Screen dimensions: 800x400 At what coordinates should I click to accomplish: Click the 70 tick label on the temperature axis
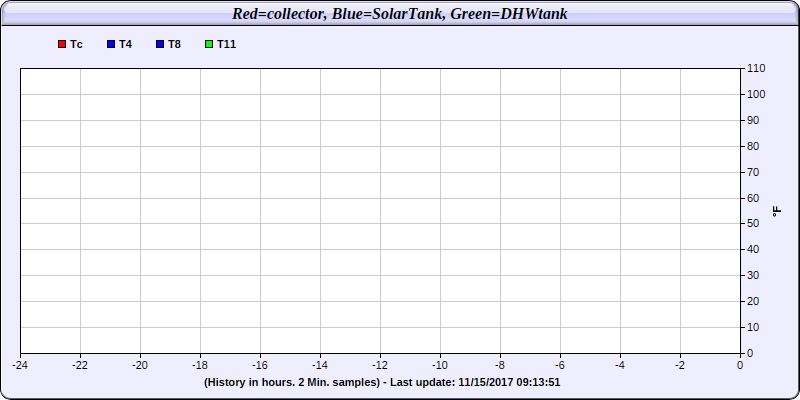(x=753, y=172)
